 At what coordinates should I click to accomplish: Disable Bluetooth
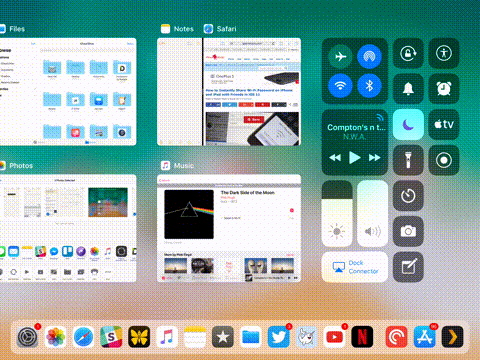369,86
